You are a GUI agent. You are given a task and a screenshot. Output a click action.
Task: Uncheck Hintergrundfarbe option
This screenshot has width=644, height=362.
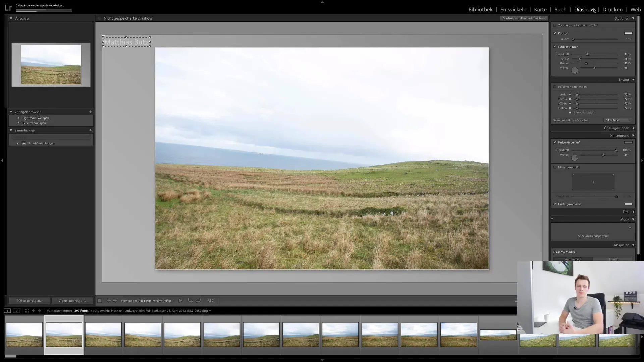click(555, 204)
